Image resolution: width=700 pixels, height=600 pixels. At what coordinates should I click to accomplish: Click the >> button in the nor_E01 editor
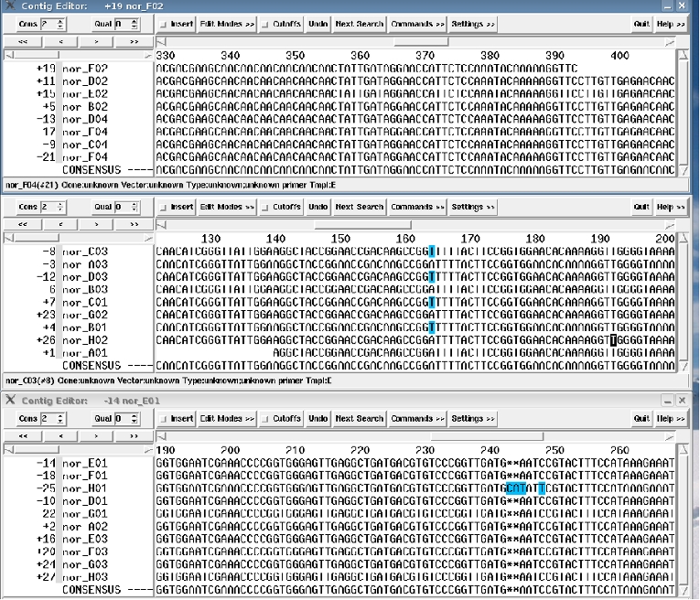tap(135, 436)
